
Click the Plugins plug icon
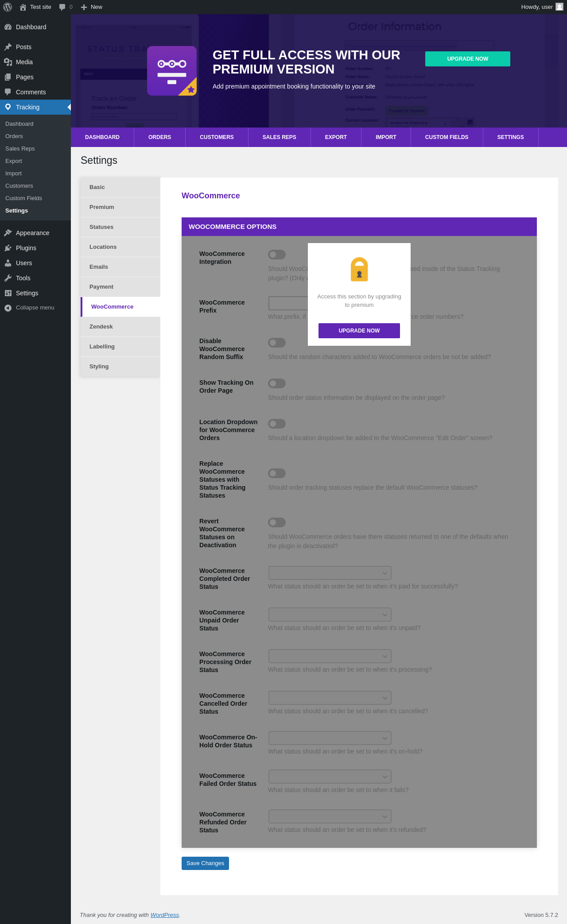(x=8, y=248)
